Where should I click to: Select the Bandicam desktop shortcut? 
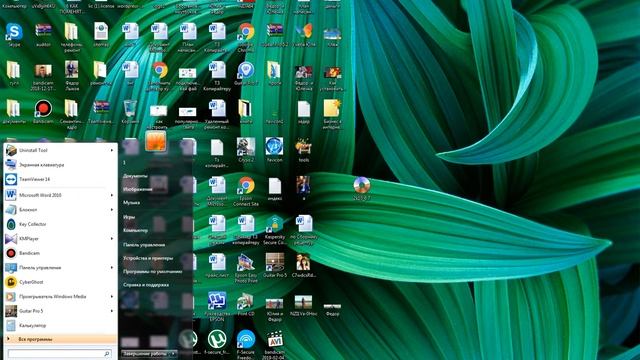point(43,111)
